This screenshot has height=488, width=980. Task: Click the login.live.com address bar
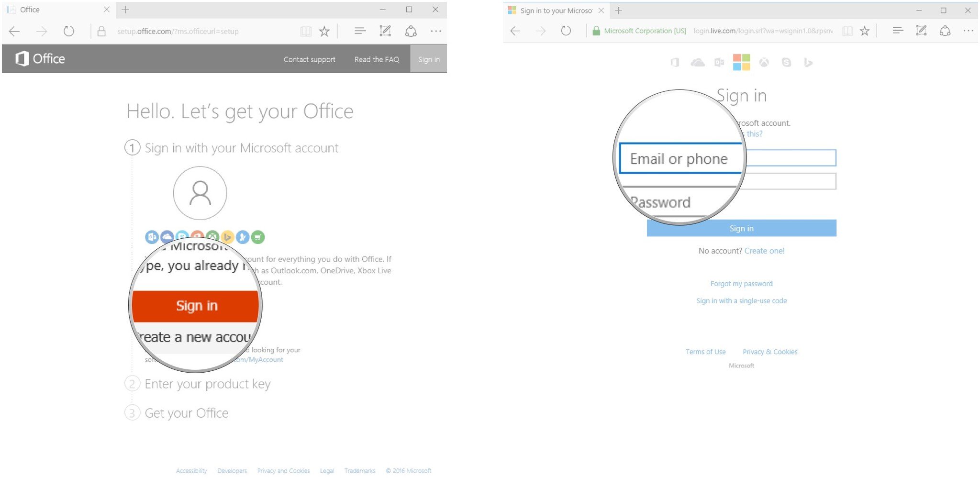[763, 31]
